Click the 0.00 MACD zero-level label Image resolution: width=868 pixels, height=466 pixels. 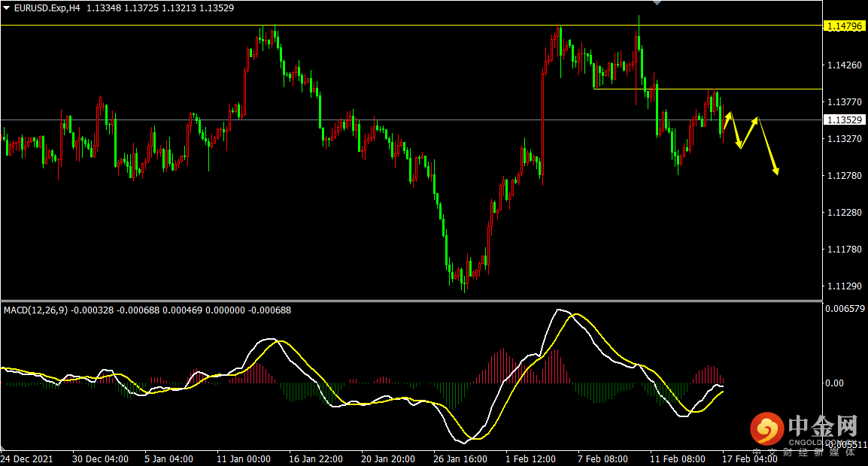coord(835,383)
